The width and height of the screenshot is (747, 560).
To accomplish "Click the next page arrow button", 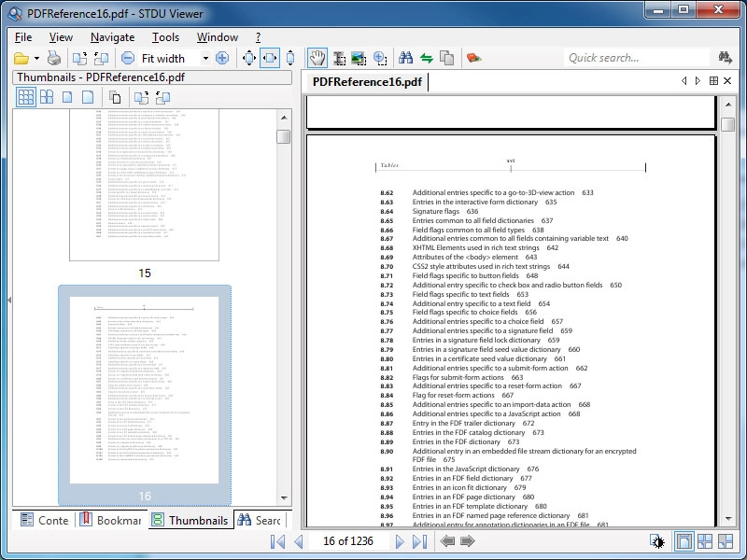I will [x=400, y=541].
